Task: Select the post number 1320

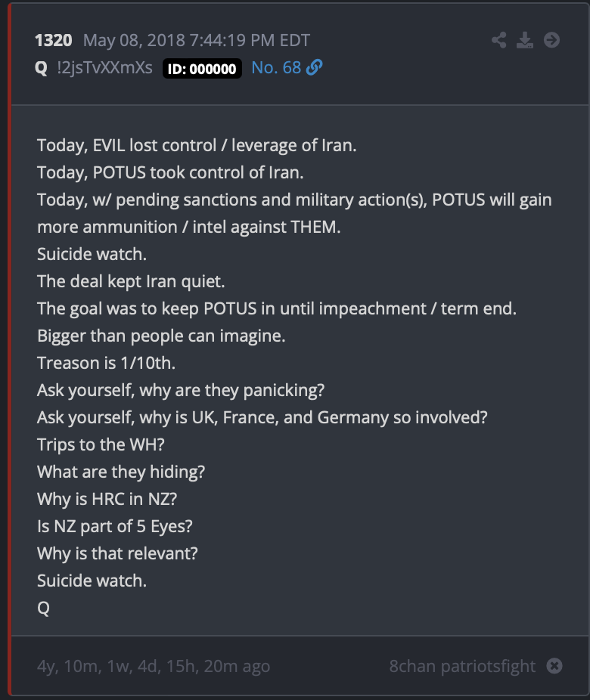Action: tap(54, 40)
